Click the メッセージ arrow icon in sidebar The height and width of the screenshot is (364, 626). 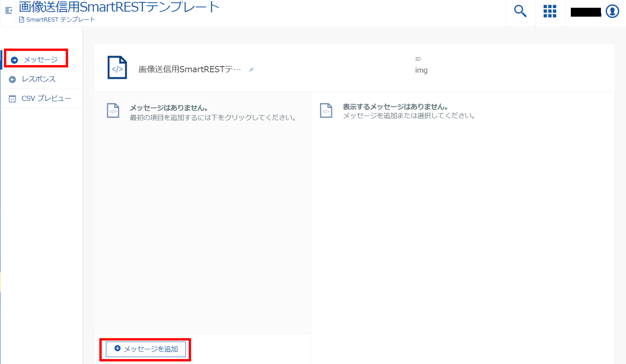point(14,59)
